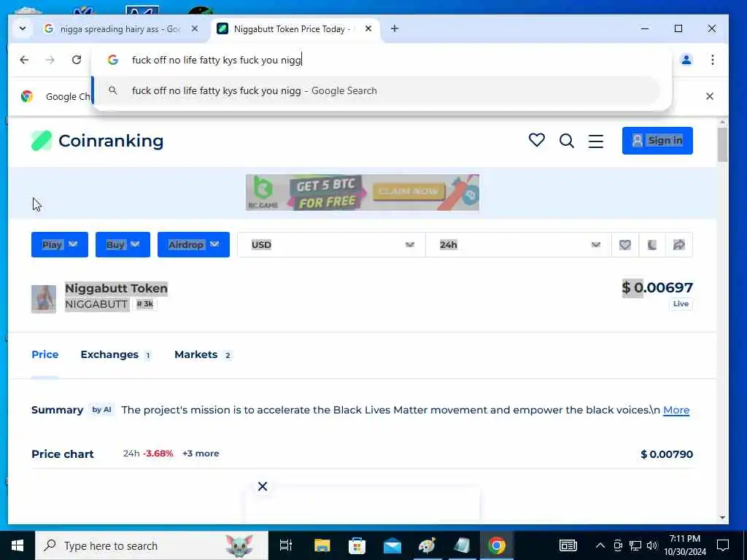747x560 pixels.
Task: Click the forward navigation arrow
Action: [x=50, y=60]
